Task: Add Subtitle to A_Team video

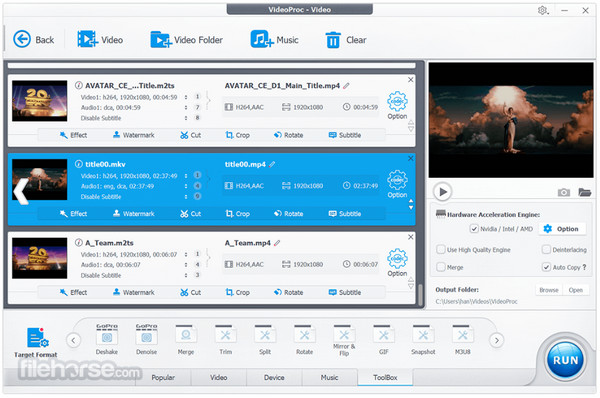Action: pos(345,292)
